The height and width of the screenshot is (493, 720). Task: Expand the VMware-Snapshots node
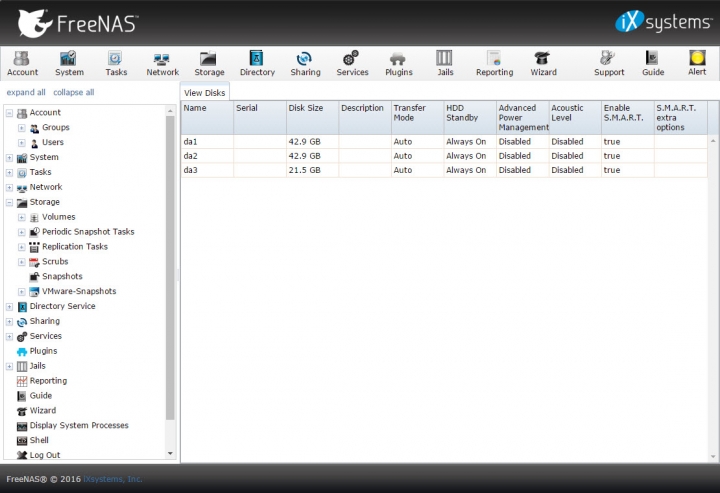[x=22, y=292]
